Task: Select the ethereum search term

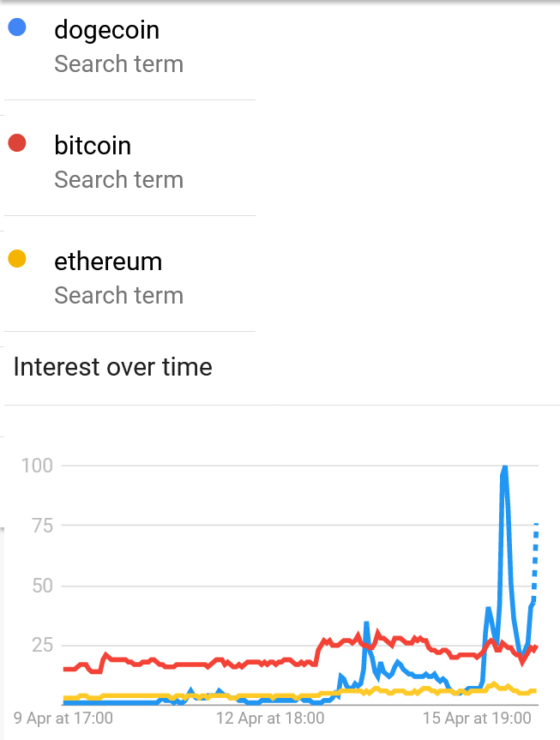Action: (x=108, y=261)
